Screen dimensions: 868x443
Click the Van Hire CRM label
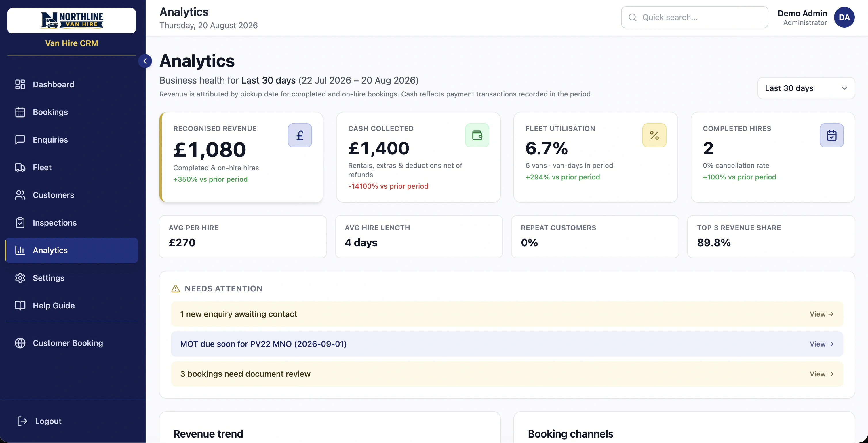click(71, 43)
